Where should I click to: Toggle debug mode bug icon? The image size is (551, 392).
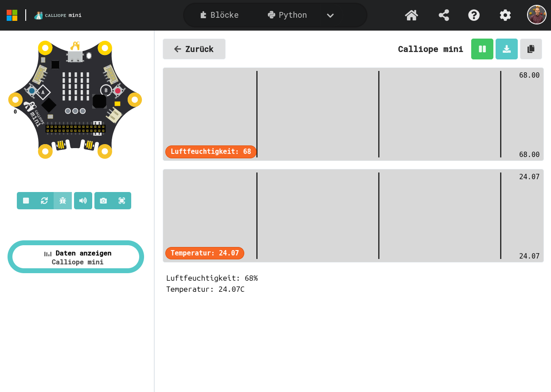coord(63,200)
